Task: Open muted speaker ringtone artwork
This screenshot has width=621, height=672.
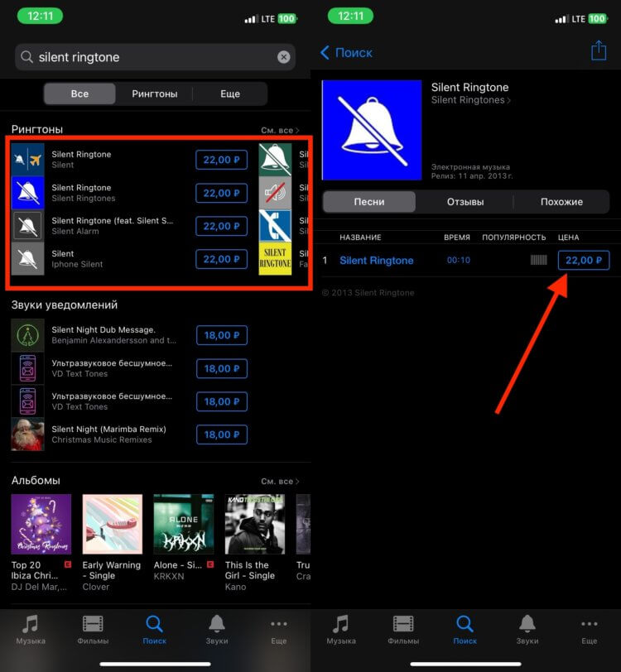Action: click(x=276, y=193)
